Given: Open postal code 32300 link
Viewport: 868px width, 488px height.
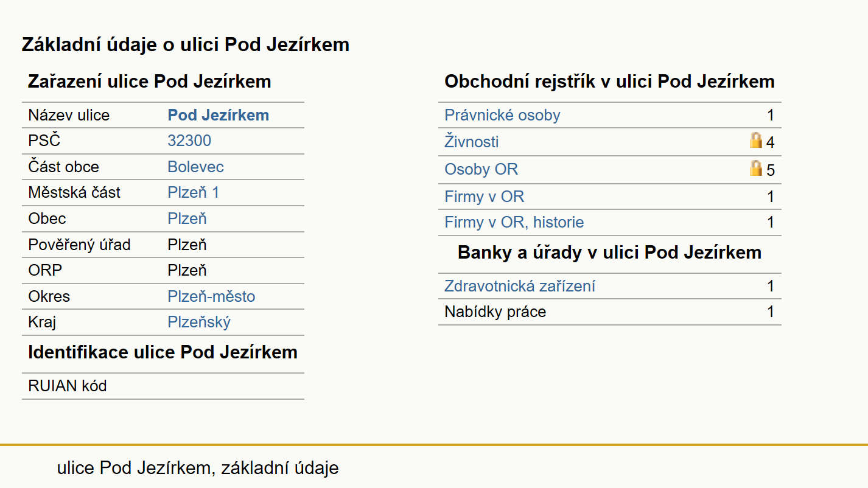Looking at the screenshot, I should point(189,141).
